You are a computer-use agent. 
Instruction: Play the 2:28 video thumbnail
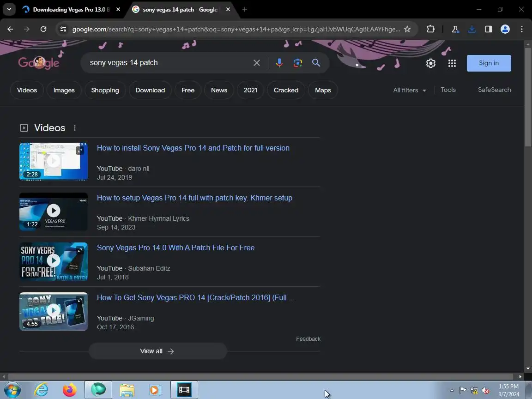click(x=54, y=162)
